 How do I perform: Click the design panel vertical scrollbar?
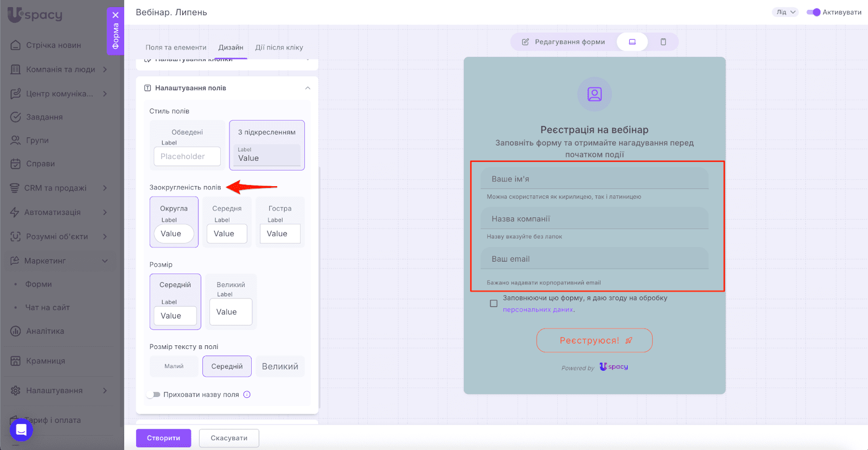coord(320,288)
